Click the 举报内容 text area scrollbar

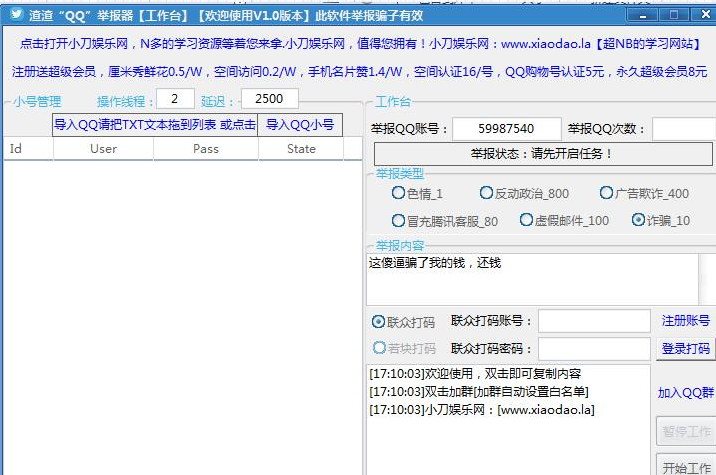[x=707, y=279]
